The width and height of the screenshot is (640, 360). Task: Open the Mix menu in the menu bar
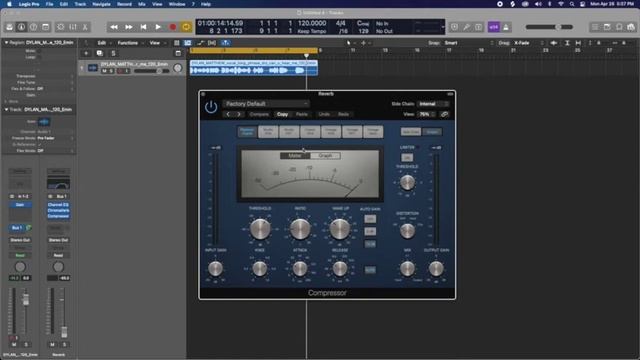pos(142,4)
